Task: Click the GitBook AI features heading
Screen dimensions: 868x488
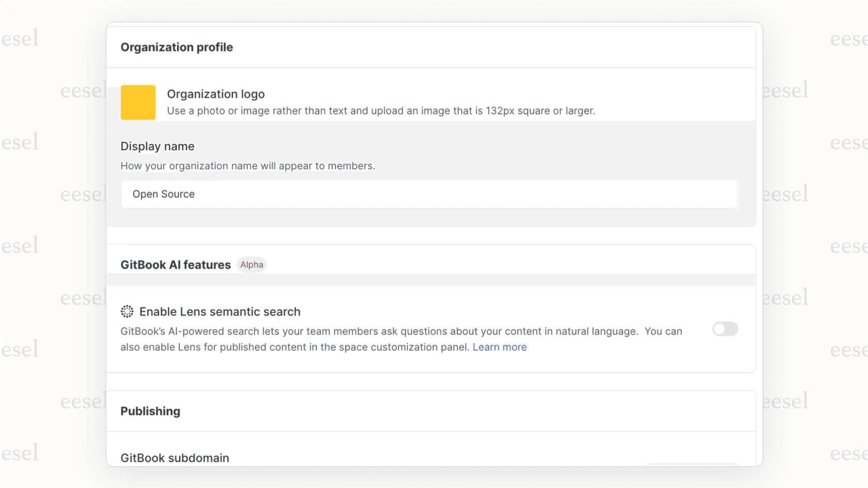Action: click(x=176, y=264)
